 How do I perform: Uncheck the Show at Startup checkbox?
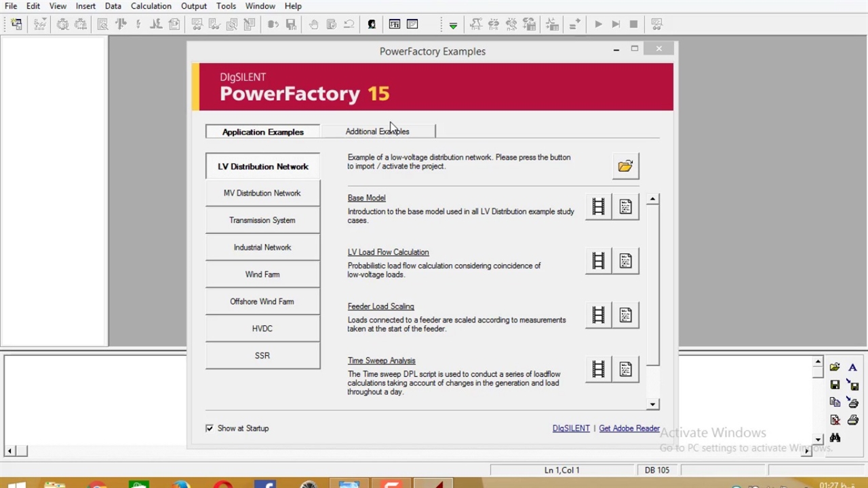[x=210, y=428]
